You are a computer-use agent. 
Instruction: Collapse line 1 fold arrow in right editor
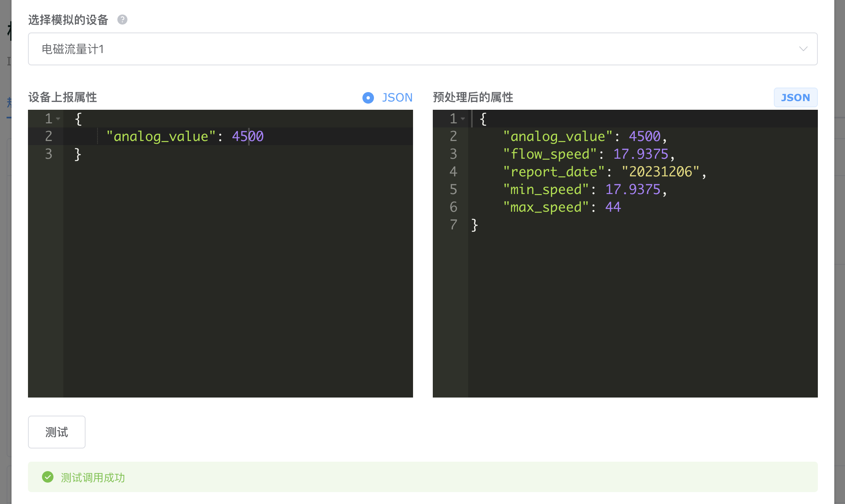(463, 119)
